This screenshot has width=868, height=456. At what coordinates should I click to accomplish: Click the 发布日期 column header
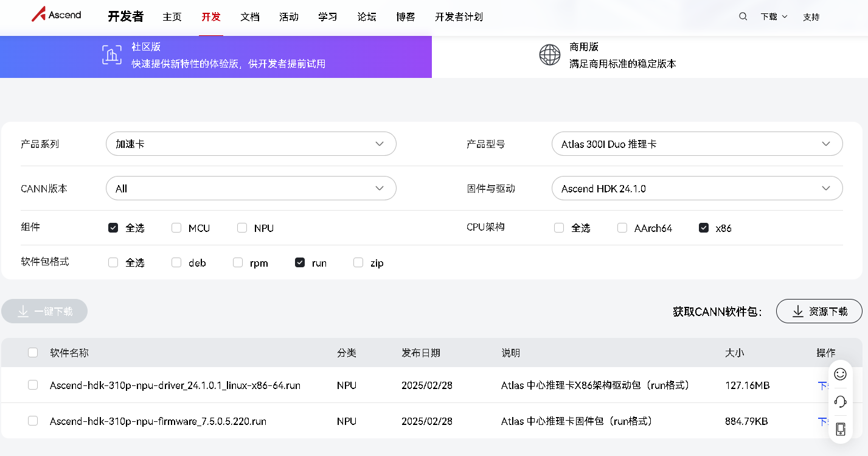[x=421, y=353]
